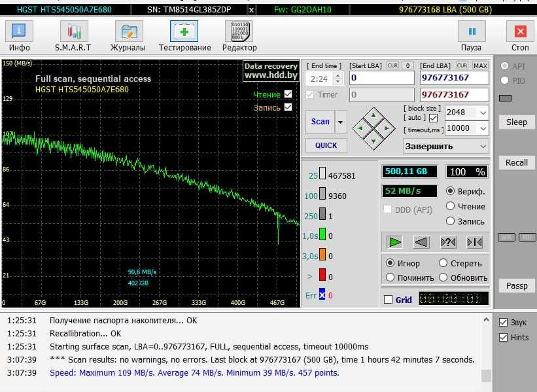This screenshot has height=392, width=537.
Task: Open the timeout 10000 dropdown
Action: [483, 128]
